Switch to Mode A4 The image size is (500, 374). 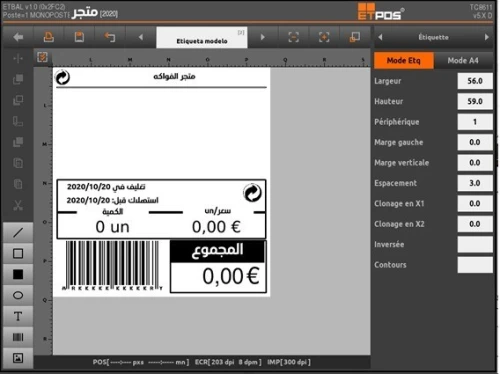[x=463, y=61]
